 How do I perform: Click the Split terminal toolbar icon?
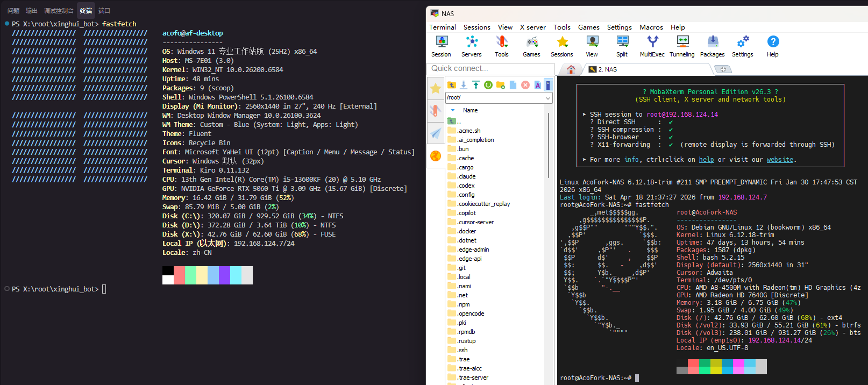coord(622,46)
